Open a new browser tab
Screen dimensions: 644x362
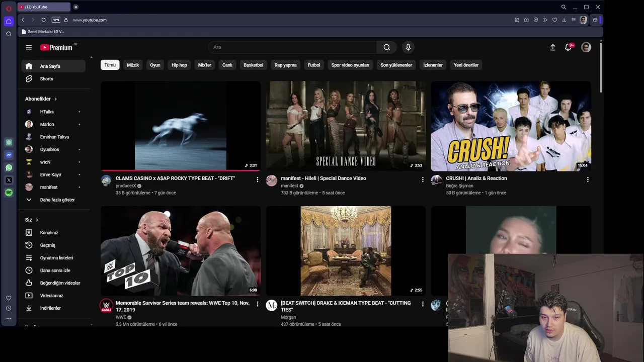[x=75, y=7]
